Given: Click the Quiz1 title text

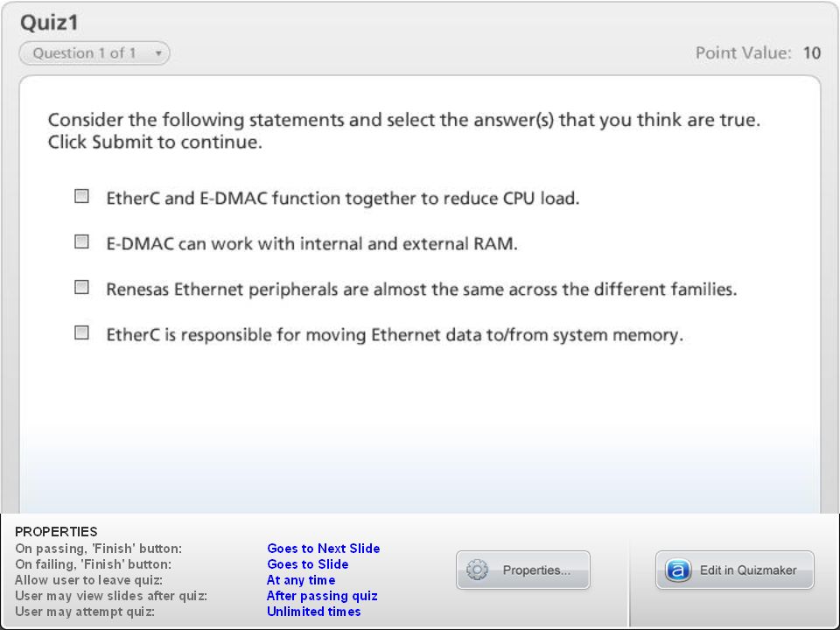Looking at the screenshot, I should (49, 23).
